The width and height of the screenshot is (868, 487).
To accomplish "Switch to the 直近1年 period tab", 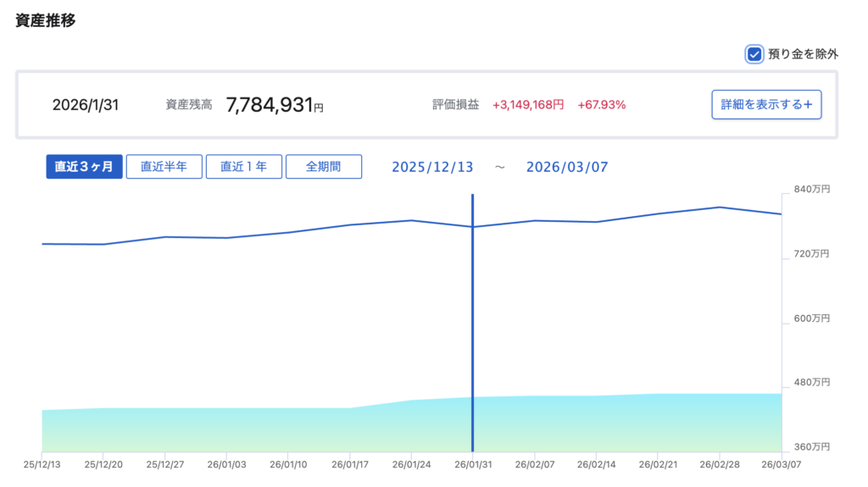I will pos(244,167).
